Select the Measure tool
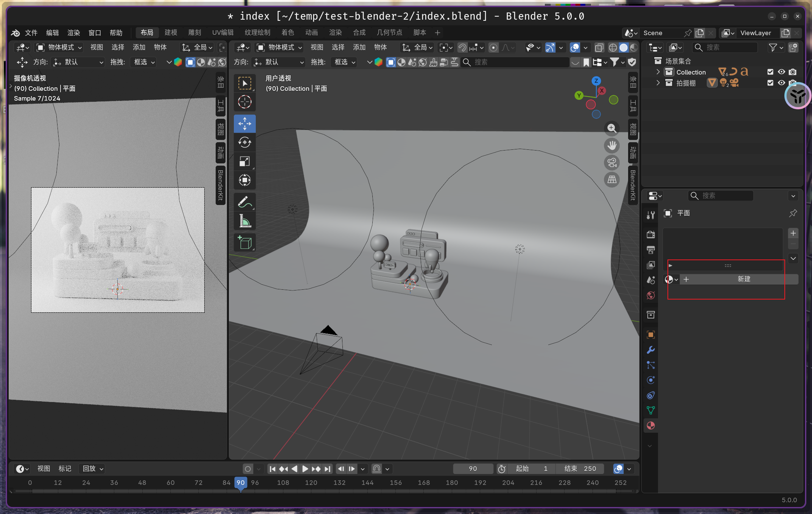Image resolution: width=812 pixels, height=514 pixels. coord(244,221)
